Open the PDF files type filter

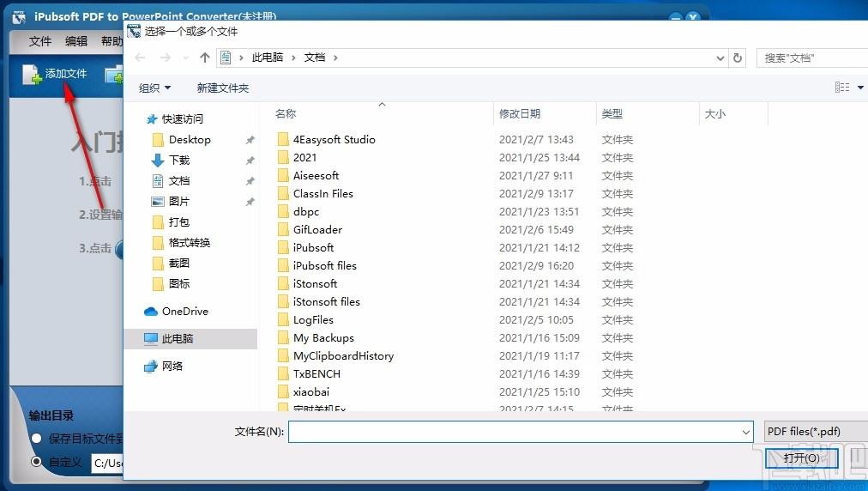(x=816, y=431)
